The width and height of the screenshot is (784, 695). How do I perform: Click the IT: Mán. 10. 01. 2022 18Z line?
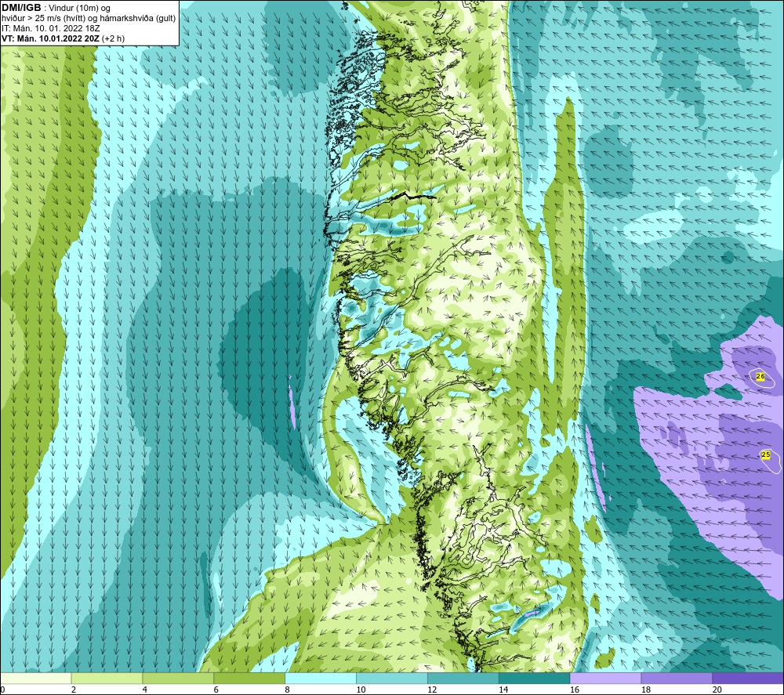pyautogui.click(x=50, y=28)
